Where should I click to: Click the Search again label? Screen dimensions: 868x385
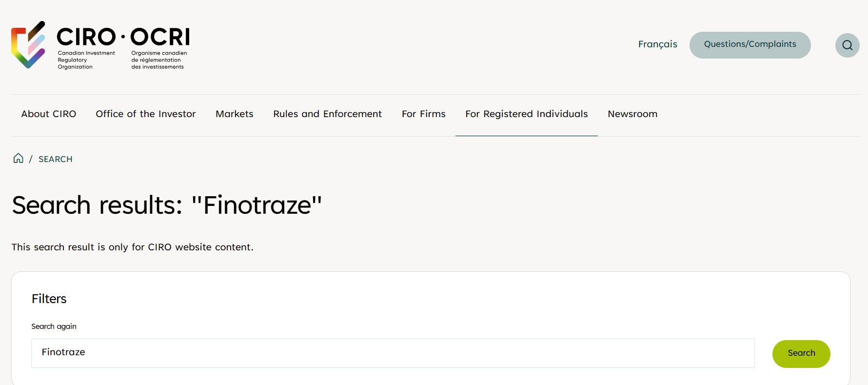[x=54, y=326]
